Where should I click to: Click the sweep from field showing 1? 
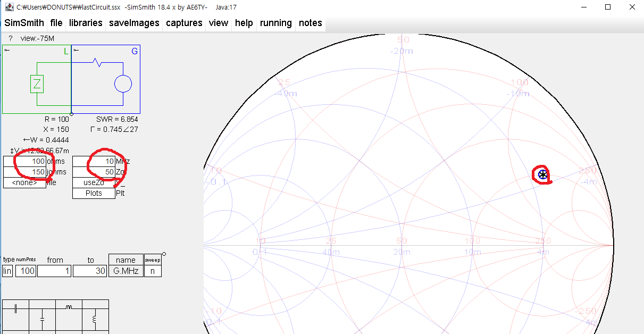coord(55,271)
